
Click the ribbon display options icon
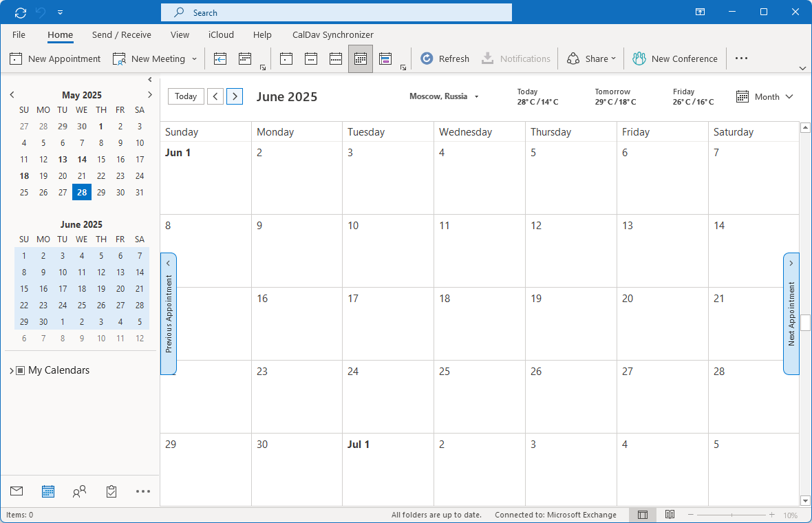[x=700, y=12]
